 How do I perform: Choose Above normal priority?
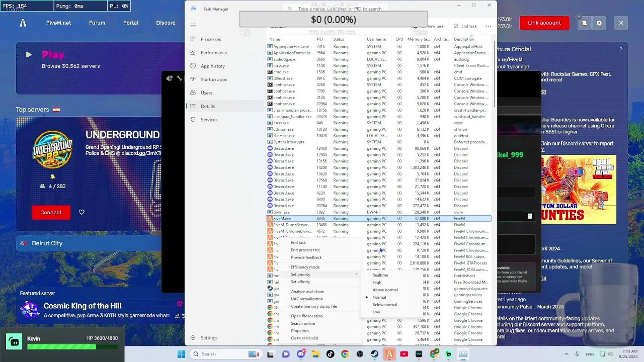point(385,290)
